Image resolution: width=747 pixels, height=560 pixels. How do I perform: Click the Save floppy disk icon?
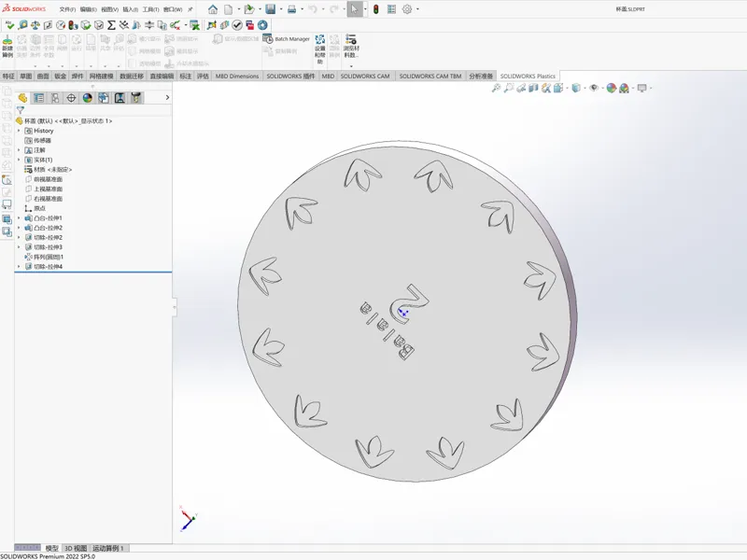pyautogui.click(x=271, y=9)
